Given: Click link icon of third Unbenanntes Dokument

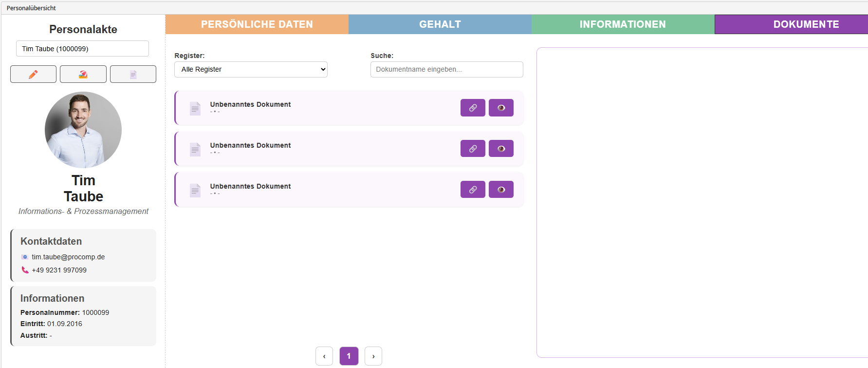Looking at the screenshot, I should [473, 190].
